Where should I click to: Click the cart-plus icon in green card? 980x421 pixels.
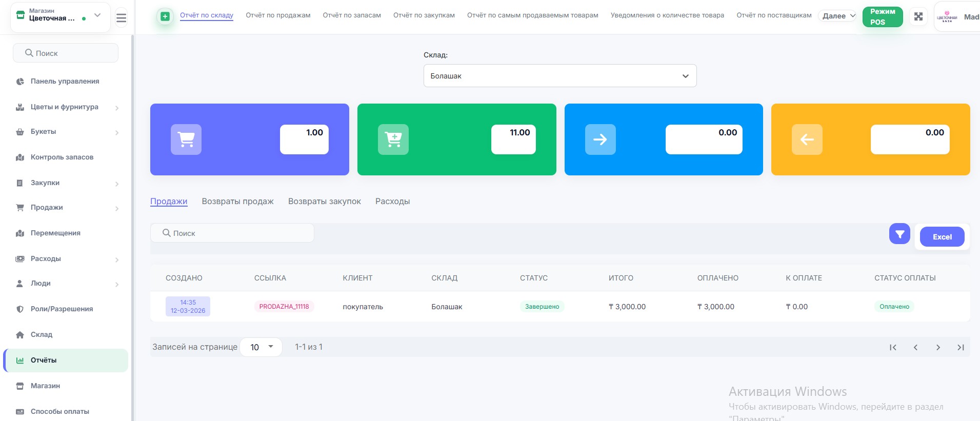393,139
